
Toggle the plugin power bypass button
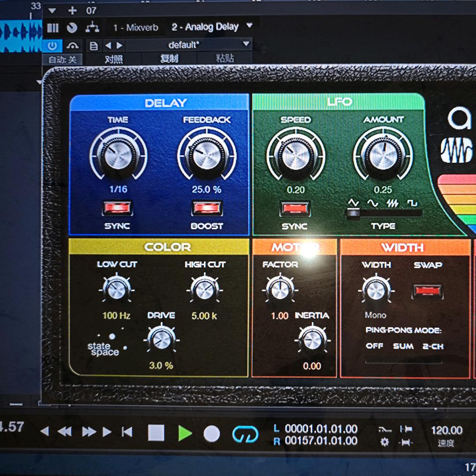[52, 46]
